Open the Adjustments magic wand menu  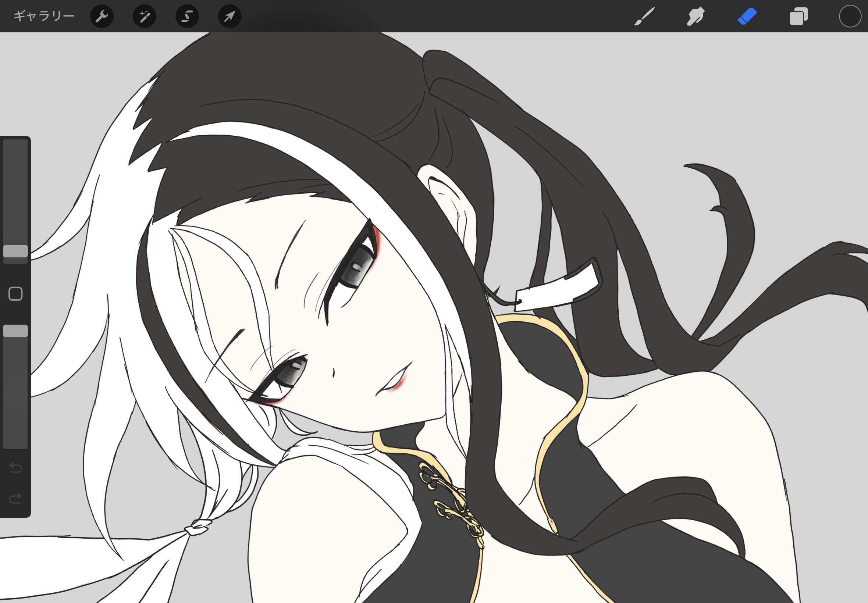[144, 16]
